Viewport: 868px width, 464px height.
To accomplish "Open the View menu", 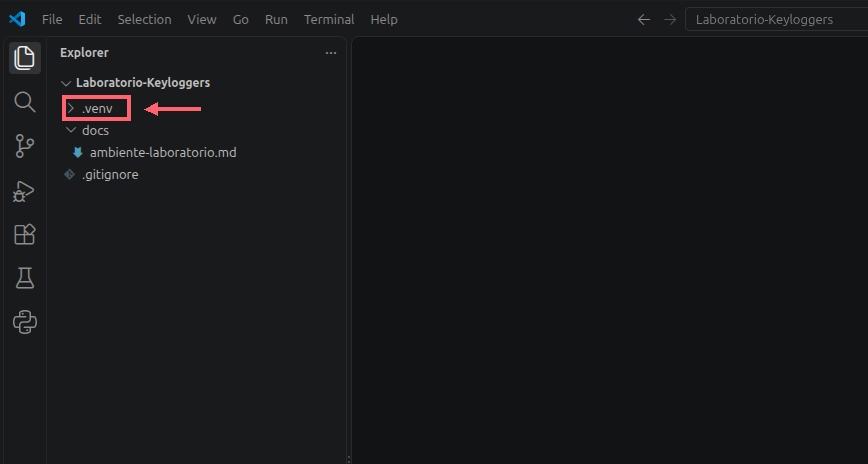I will [202, 19].
